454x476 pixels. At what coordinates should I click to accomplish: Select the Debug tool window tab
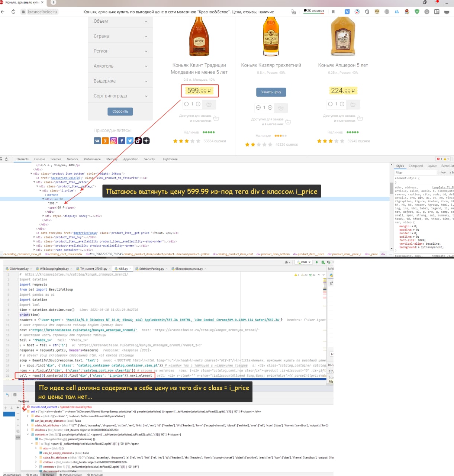pos(48,475)
